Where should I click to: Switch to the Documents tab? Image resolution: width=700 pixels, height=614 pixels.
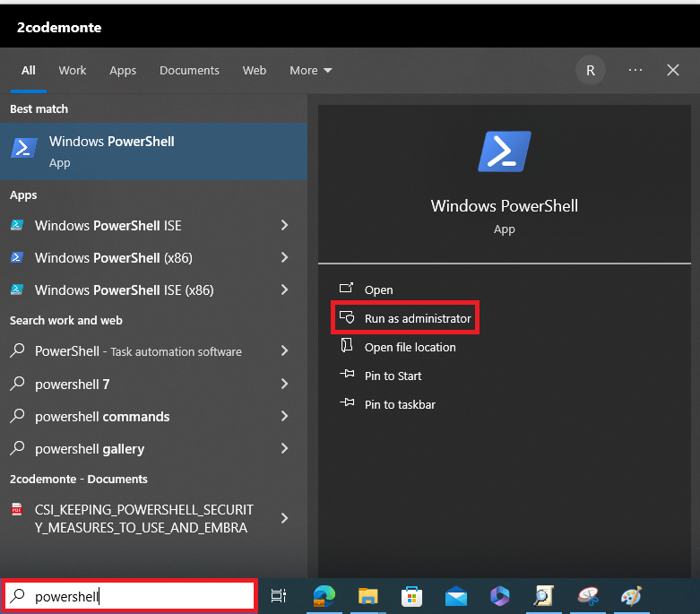pos(189,70)
